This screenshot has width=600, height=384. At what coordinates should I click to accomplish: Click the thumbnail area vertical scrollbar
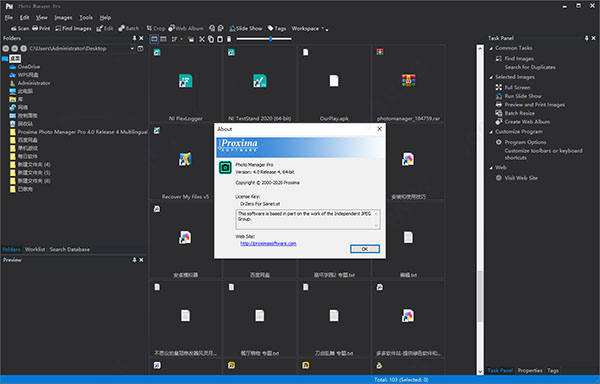(480, 210)
